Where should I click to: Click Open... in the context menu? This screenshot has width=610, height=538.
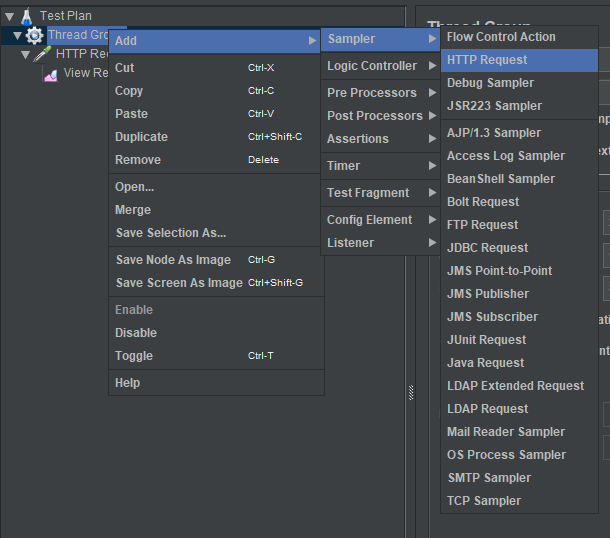[216, 187]
